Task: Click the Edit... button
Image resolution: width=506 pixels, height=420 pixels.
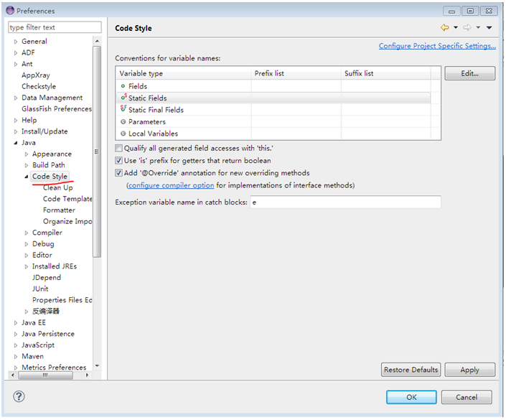Action: 469,73
